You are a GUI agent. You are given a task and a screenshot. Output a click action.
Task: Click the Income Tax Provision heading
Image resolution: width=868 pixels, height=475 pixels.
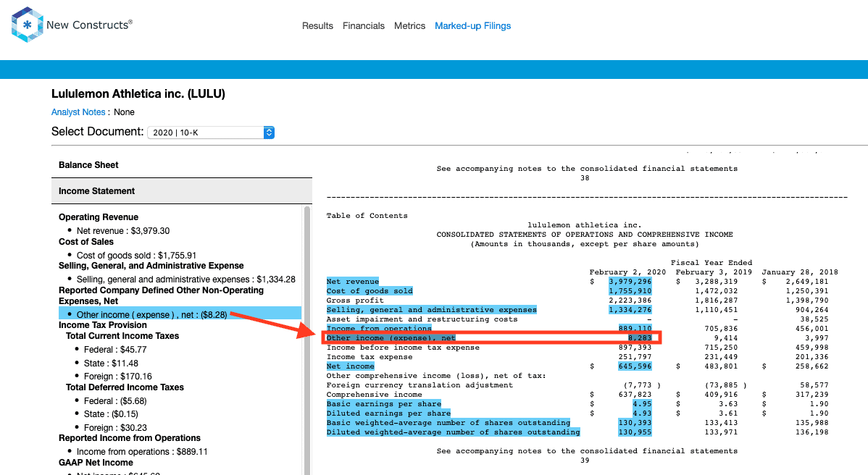(x=103, y=325)
